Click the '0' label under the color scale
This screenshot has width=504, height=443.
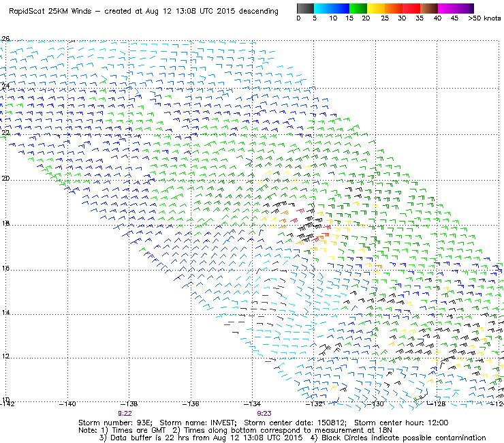pyautogui.click(x=298, y=18)
